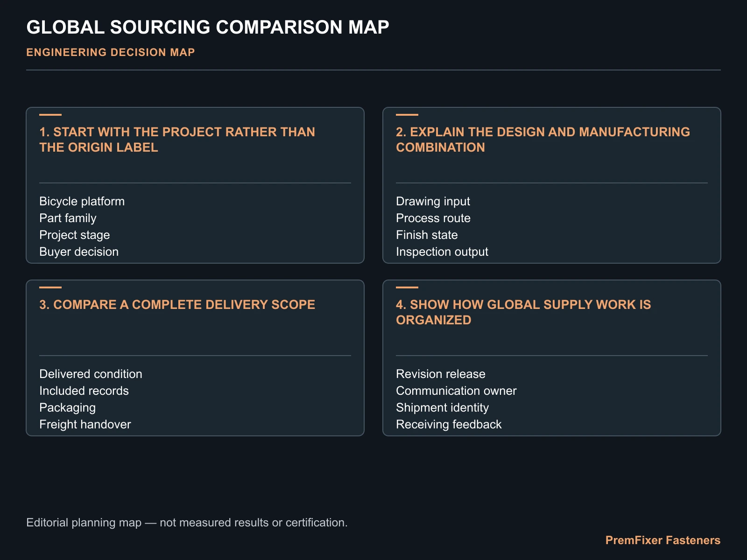The height and width of the screenshot is (560, 747).
Task: Click the 'Inspection output' item
Action: 442,252
